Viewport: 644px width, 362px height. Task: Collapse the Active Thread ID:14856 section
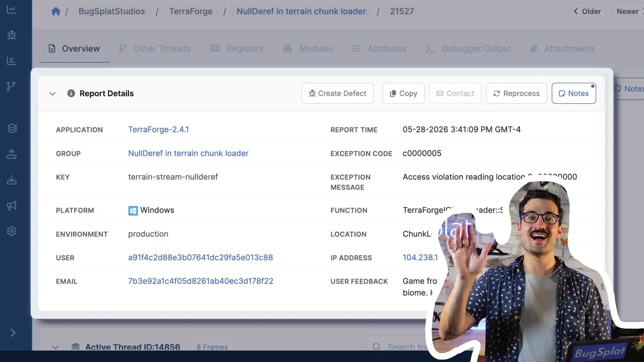pos(55,347)
